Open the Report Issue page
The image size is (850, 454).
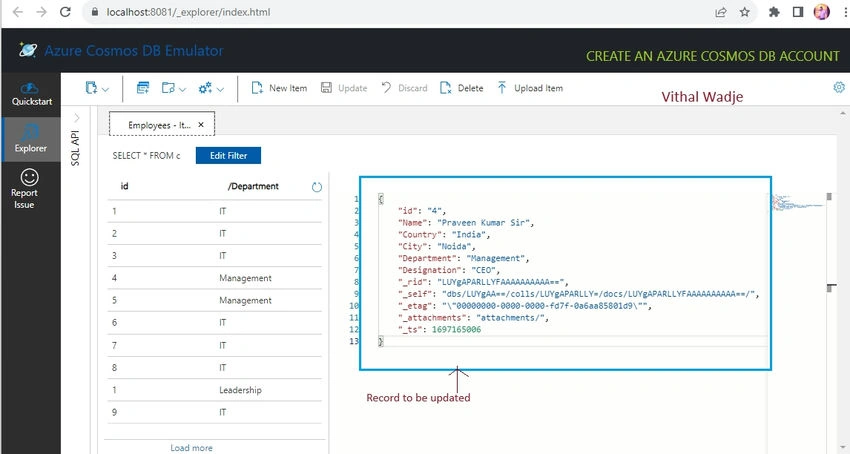tap(24, 188)
